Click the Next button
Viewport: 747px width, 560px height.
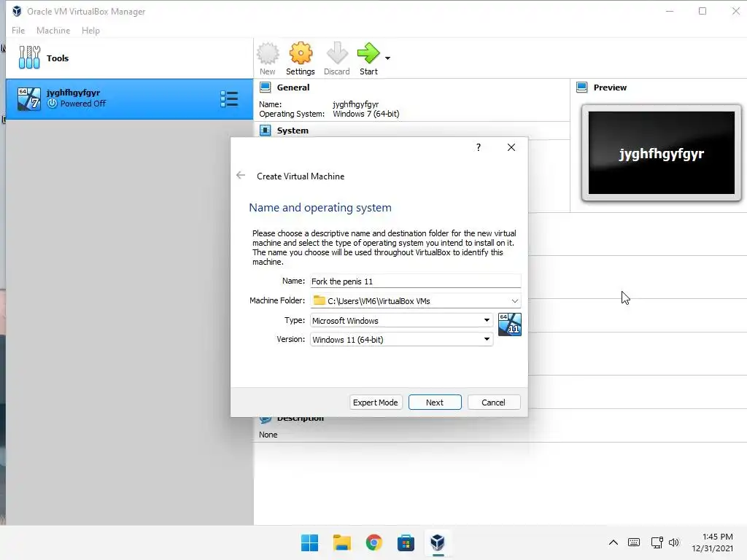[435, 402]
